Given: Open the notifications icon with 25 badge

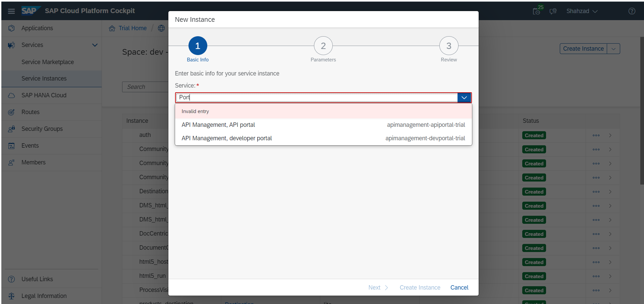Looking at the screenshot, I should tap(537, 11).
